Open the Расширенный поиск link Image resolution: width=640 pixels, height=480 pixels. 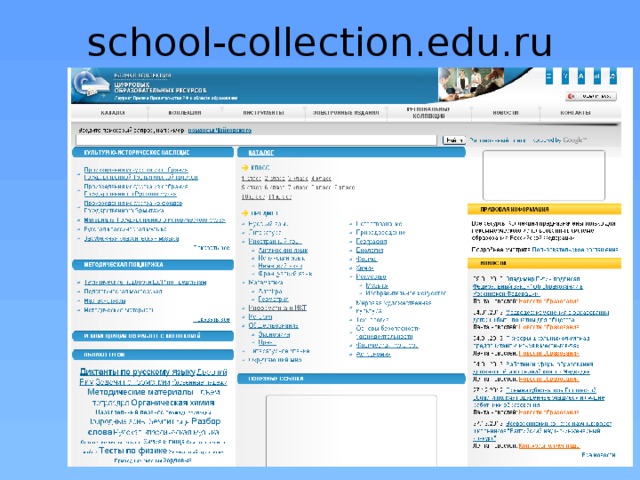(498, 140)
